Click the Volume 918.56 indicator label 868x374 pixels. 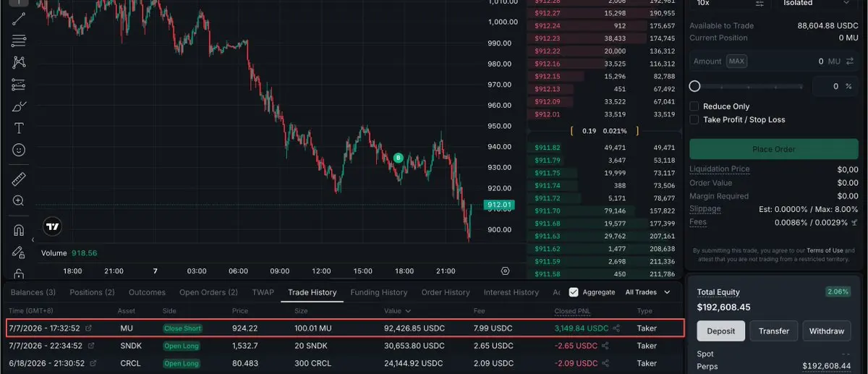pos(69,253)
